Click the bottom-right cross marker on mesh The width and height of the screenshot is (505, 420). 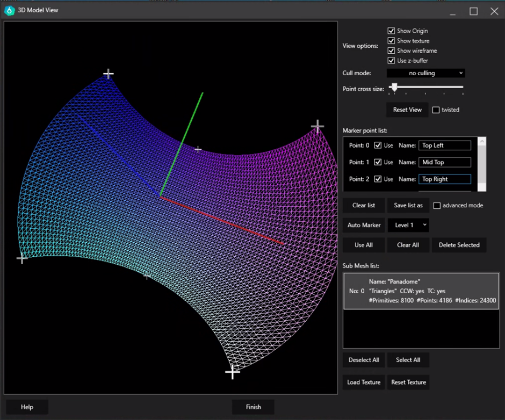coord(232,372)
